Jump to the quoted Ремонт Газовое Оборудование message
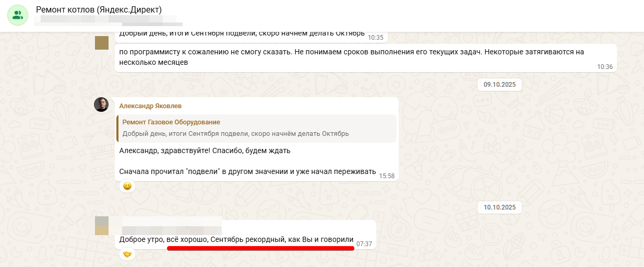Image resolution: width=644 pixels, height=267 pixels. 257,128
